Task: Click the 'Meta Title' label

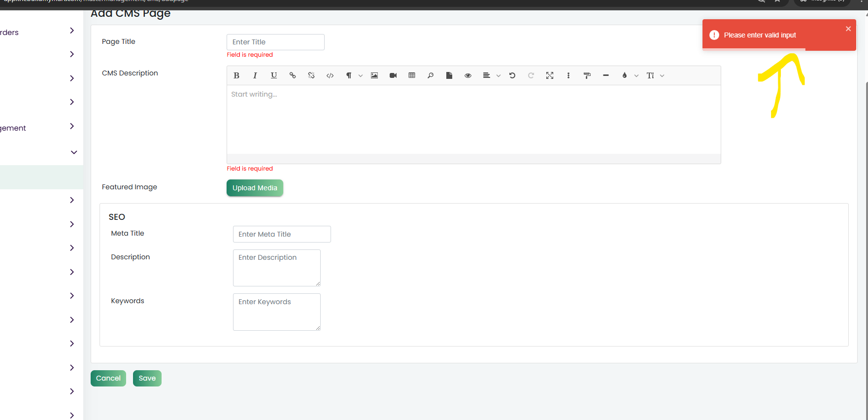Action: click(128, 233)
